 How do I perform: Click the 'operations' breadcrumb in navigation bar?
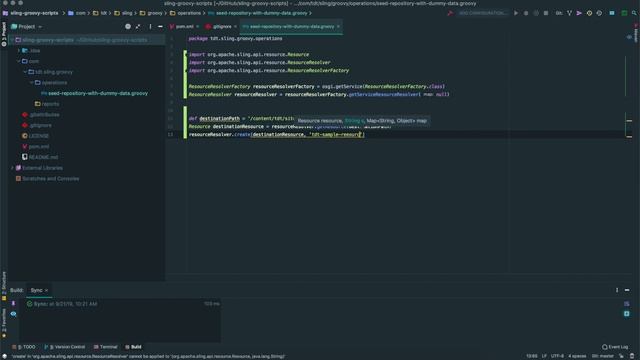(x=189, y=13)
